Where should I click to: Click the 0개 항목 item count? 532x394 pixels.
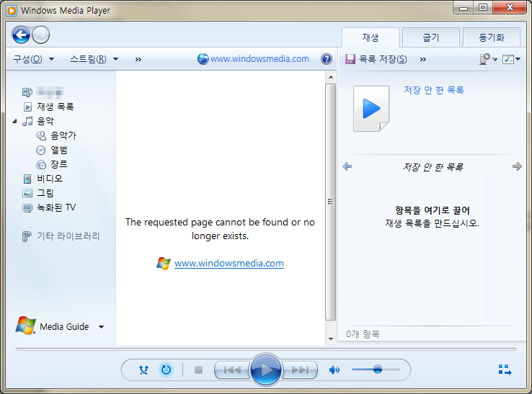click(363, 334)
